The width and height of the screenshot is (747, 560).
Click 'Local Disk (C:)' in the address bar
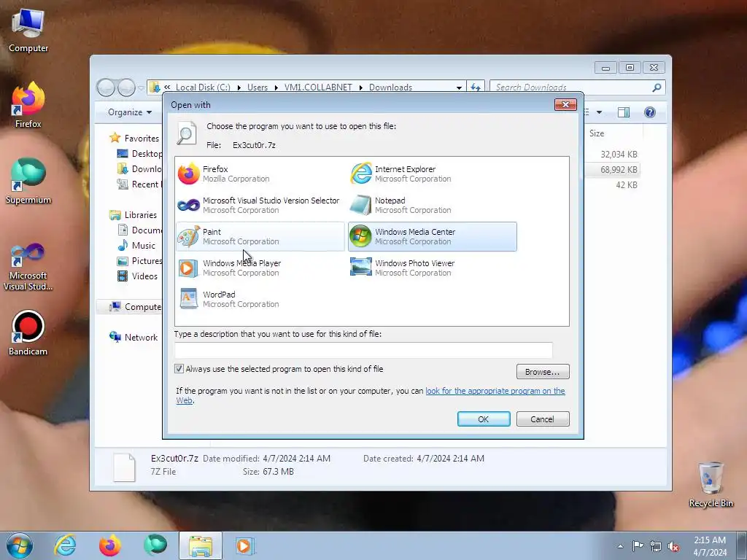pyautogui.click(x=203, y=87)
